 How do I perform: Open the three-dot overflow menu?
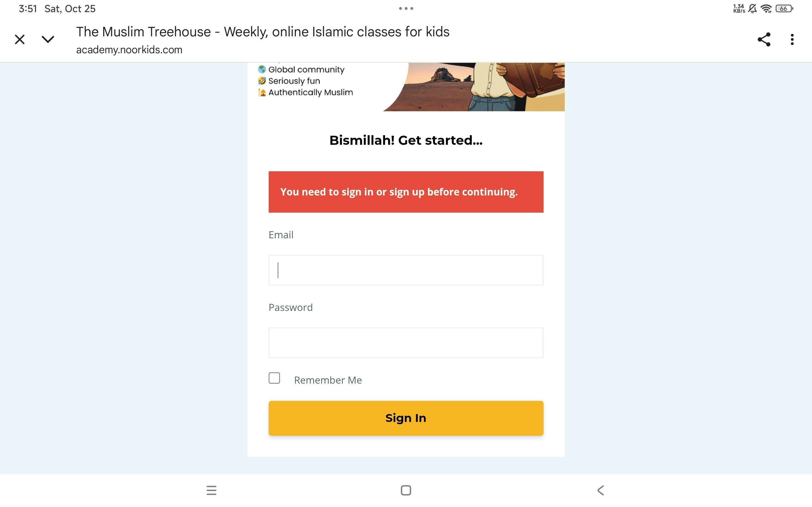click(792, 39)
